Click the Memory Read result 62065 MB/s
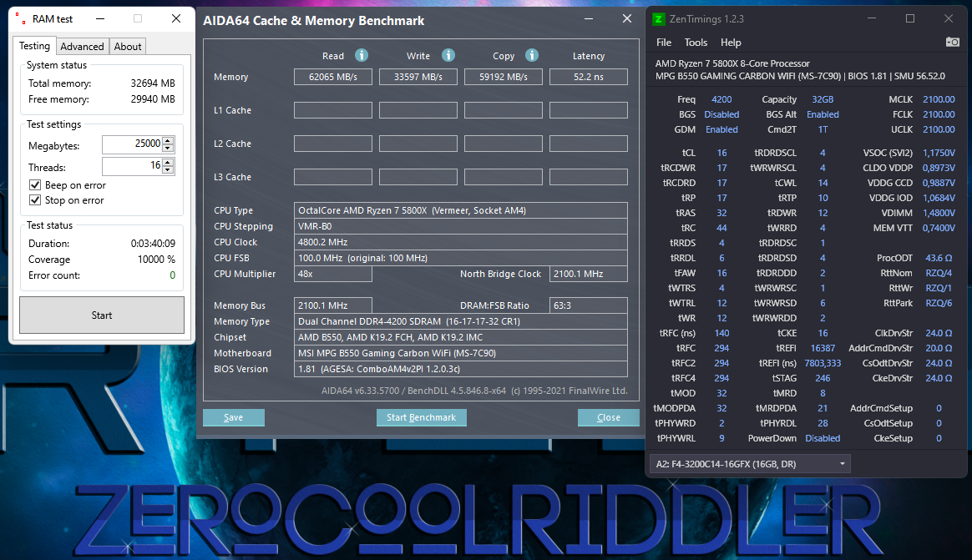The width and height of the screenshot is (972, 560). 333,77
